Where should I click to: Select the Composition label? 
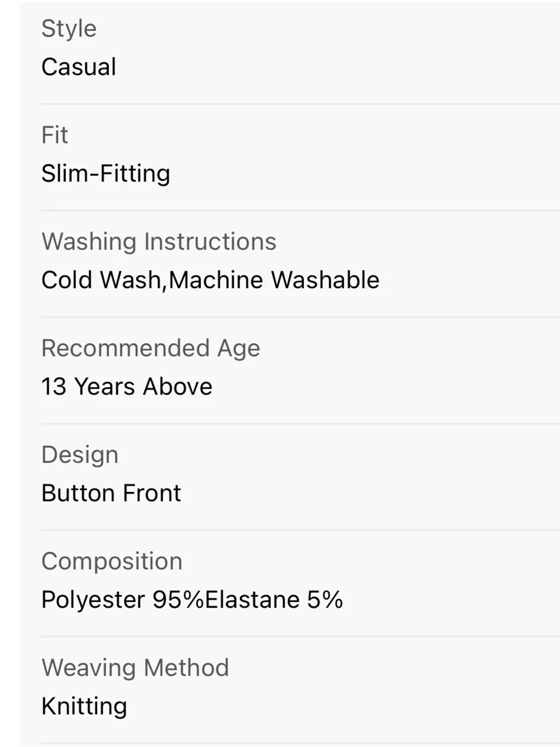pyautogui.click(x=112, y=562)
